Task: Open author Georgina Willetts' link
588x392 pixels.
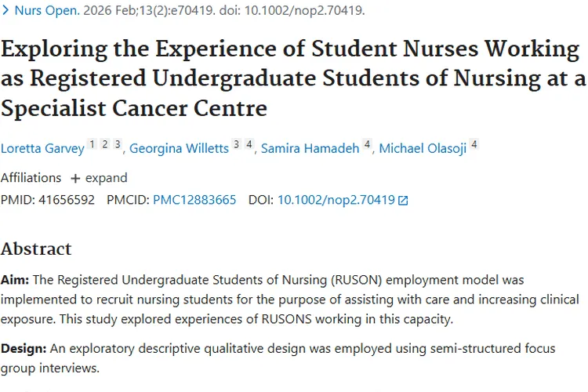Action: click(x=180, y=148)
